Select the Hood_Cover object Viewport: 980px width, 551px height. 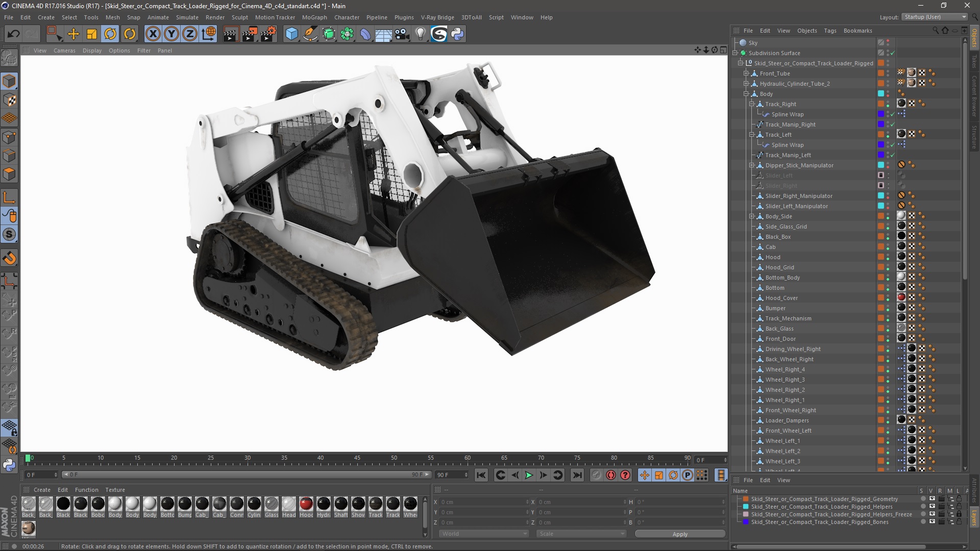tap(781, 298)
